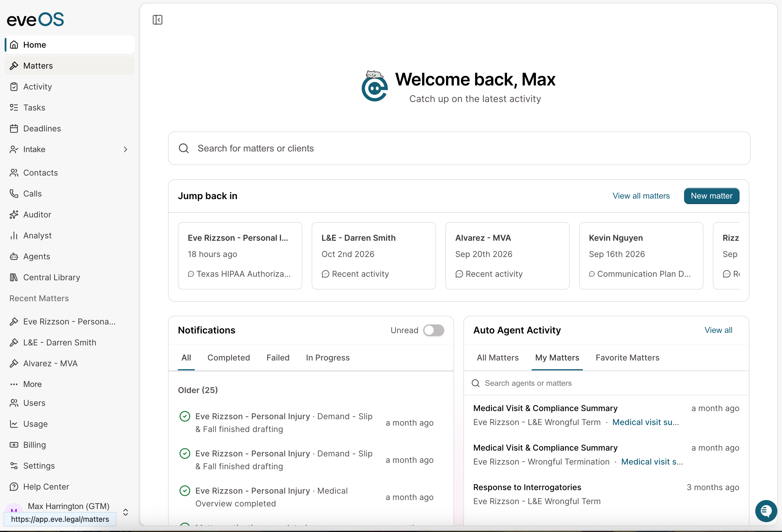Screen dimensions: 782x532
Task: Toggle Unread notifications switch
Action: [x=433, y=330]
